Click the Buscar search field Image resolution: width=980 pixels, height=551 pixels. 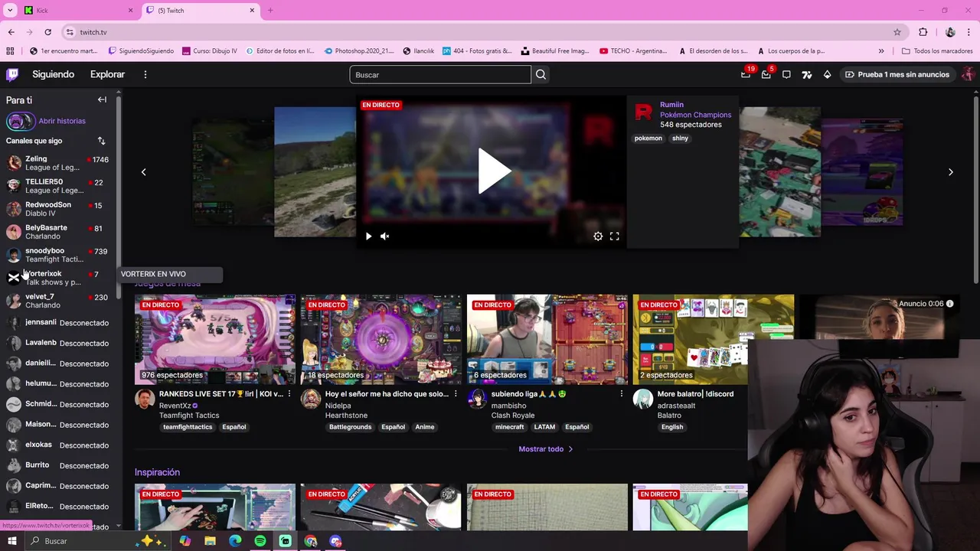(440, 74)
